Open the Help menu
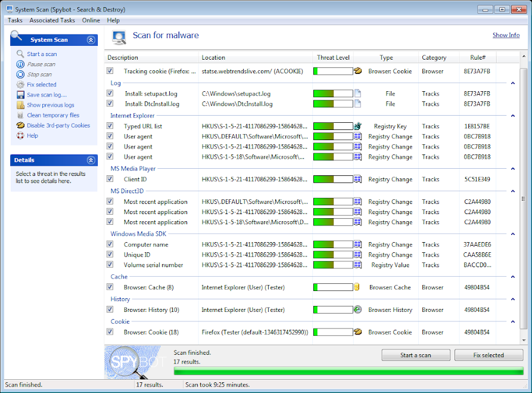The image size is (532, 393). (x=113, y=20)
